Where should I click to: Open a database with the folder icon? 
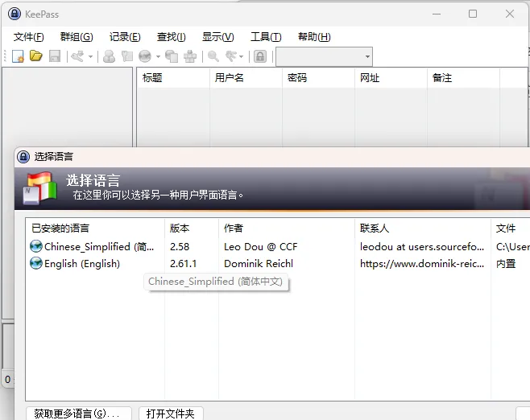pyautogui.click(x=35, y=56)
